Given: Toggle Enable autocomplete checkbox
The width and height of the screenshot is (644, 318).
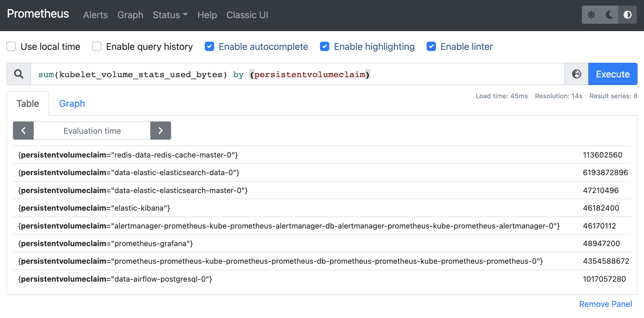Looking at the screenshot, I should (209, 46).
